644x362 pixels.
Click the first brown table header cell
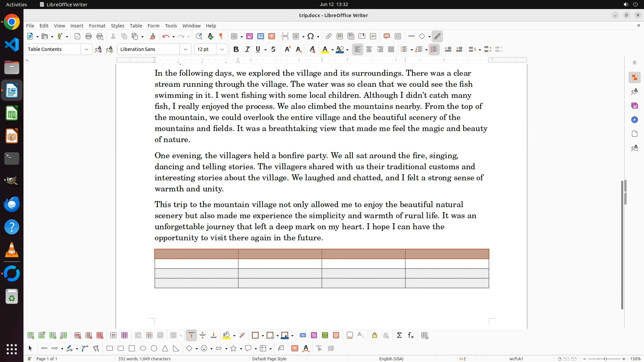[x=196, y=254]
